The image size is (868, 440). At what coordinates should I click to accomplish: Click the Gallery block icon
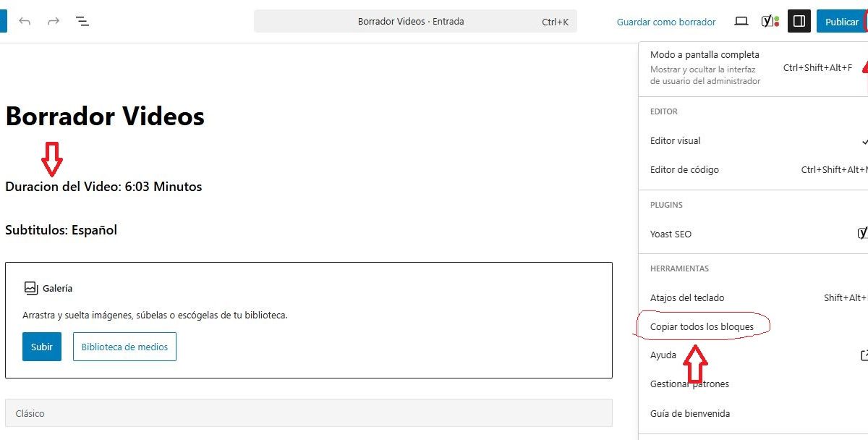pyautogui.click(x=30, y=288)
